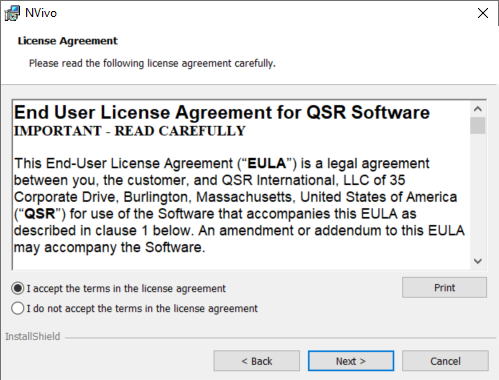This screenshot has height=380, width=499.
Task: Click the "License Agreement" dialog heading
Action: pos(68,41)
